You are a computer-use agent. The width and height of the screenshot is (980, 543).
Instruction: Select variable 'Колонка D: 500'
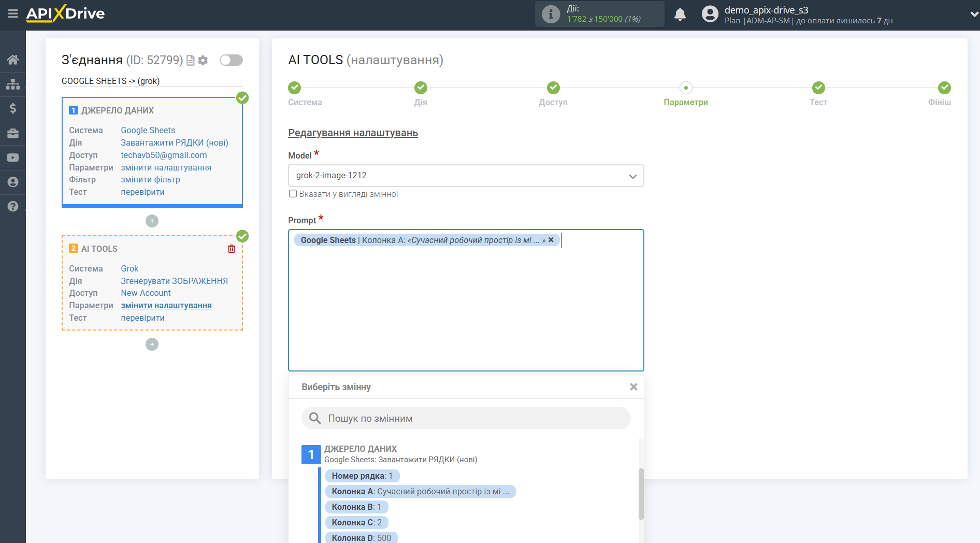click(361, 537)
